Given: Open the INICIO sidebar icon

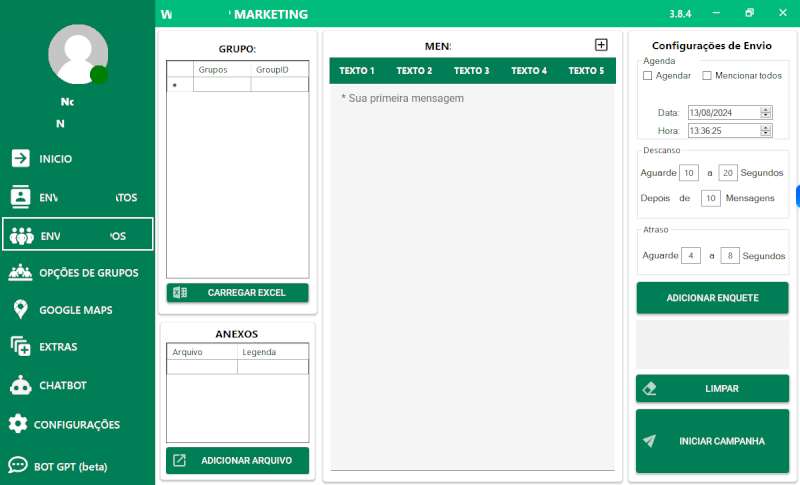Looking at the screenshot, I should coord(20,158).
